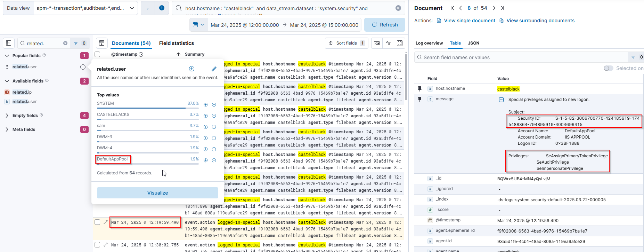Collapse the Available fields section
Viewport: 644px width, 252px height.
click(x=7, y=81)
